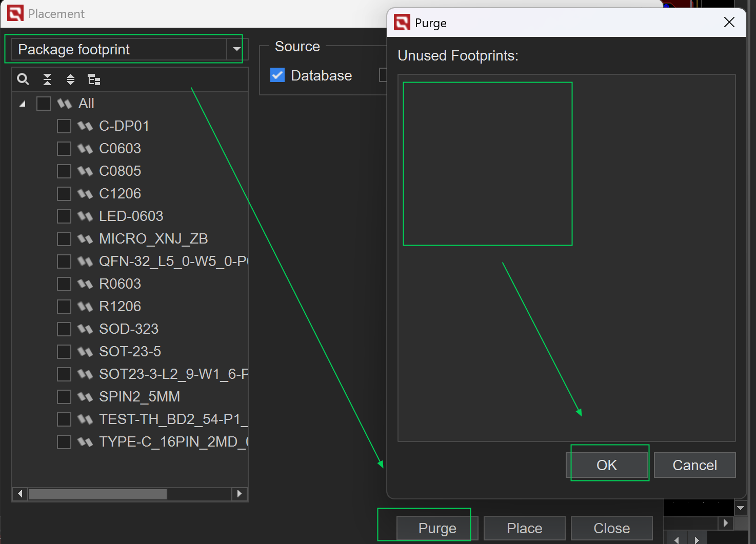This screenshot has height=544, width=756.
Task: Select MICRO_XNJ_ZB footprint entry
Action: pyautogui.click(x=153, y=239)
